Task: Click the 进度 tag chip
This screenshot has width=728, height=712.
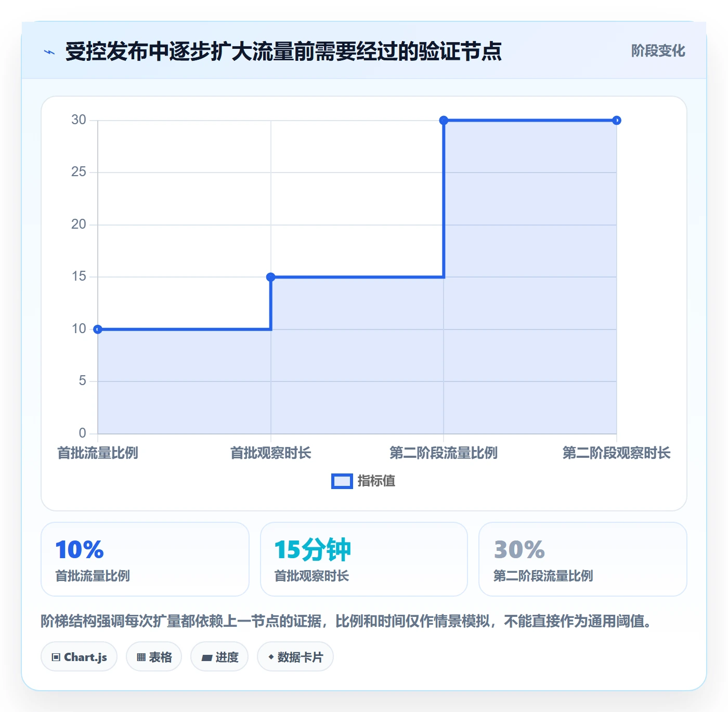Action: click(219, 657)
